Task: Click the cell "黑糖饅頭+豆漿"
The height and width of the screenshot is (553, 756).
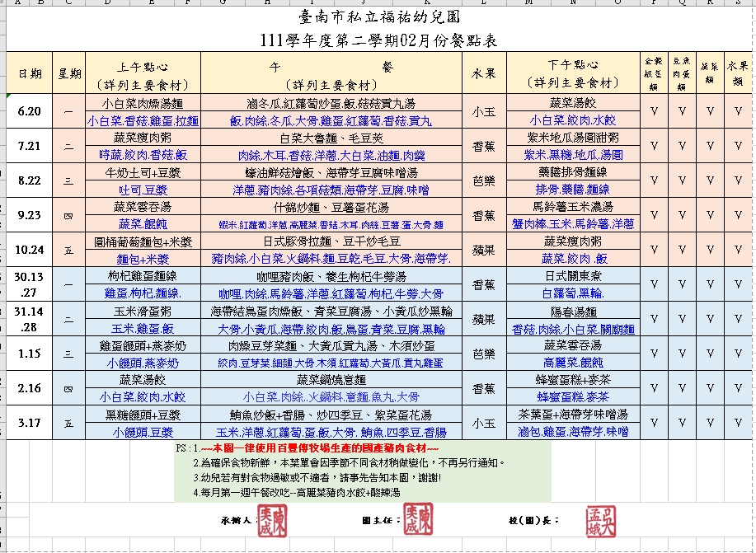Action: (143, 415)
